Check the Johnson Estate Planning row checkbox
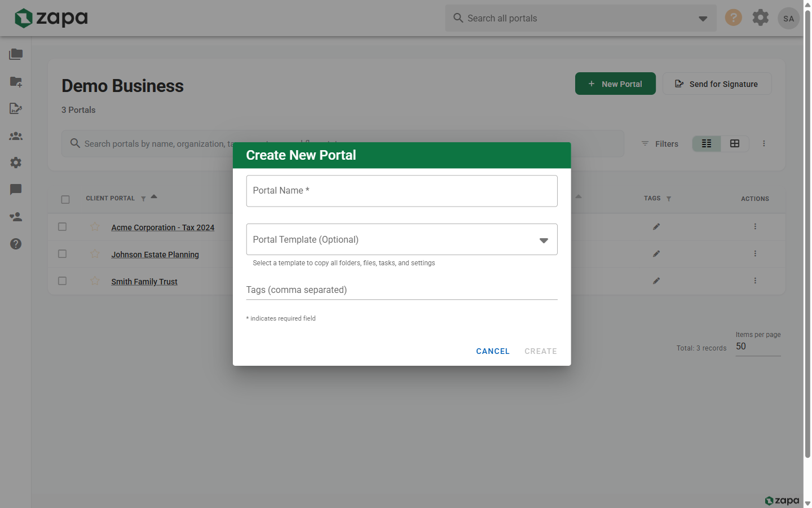Viewport: 812px width, 508px height. coord(63,254)
